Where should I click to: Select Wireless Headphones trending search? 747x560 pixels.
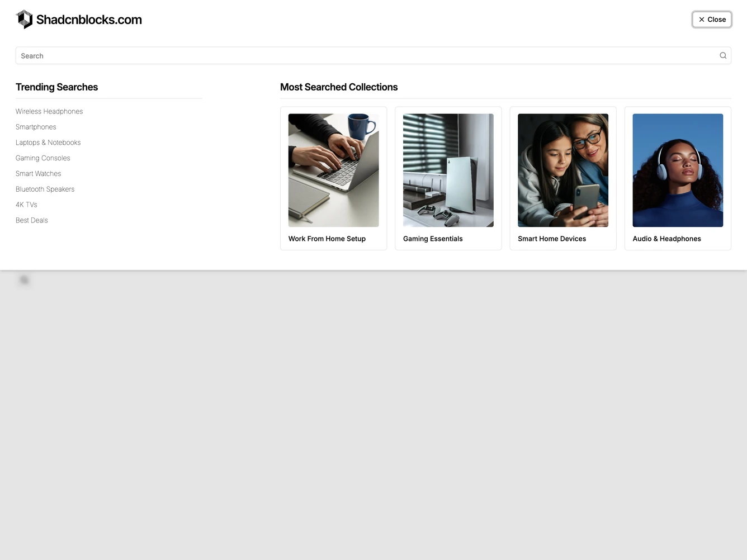(x=49, y=111)
